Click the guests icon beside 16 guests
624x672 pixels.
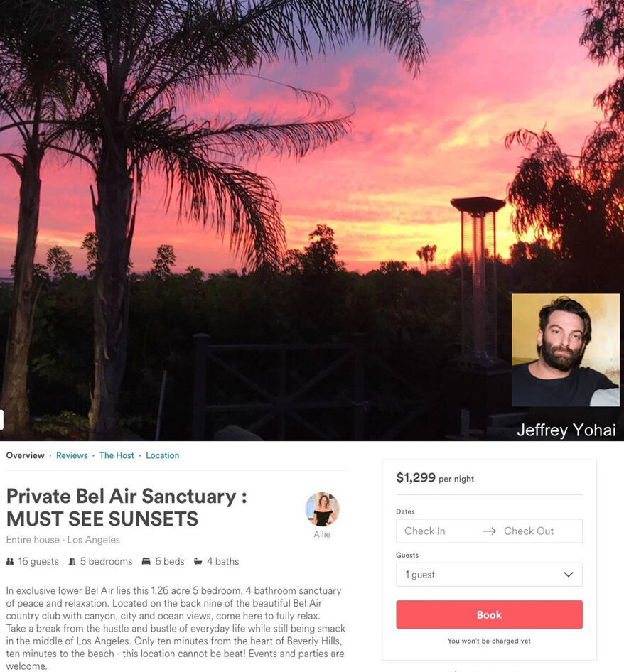tap(10, 561)
